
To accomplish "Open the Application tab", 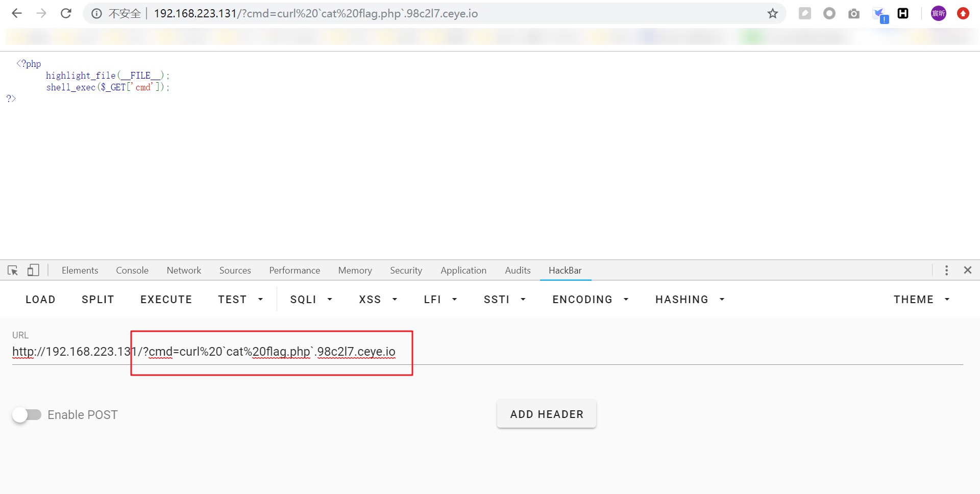I will (x=463, y=270).
